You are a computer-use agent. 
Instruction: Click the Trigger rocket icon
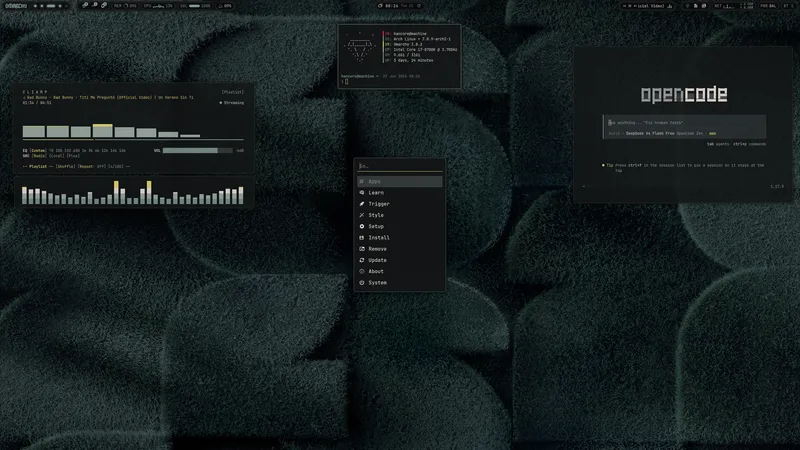(x=362, y=204)
